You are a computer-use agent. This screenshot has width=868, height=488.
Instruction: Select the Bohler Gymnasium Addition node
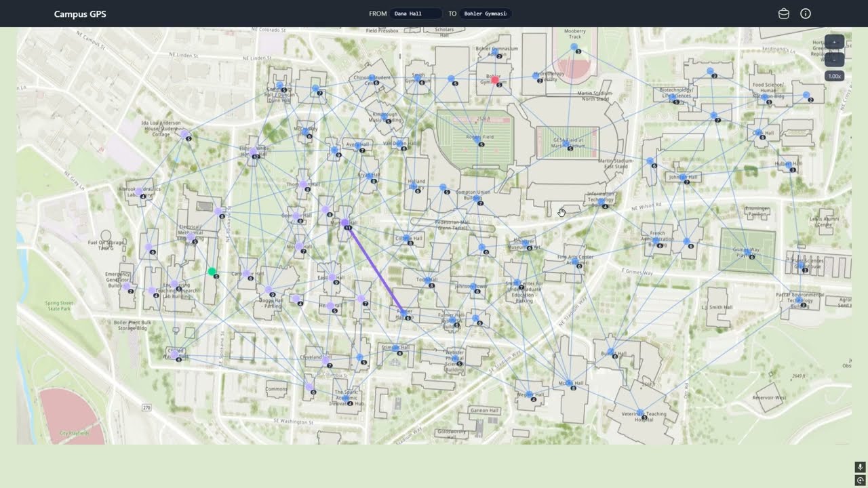[496, 52]
